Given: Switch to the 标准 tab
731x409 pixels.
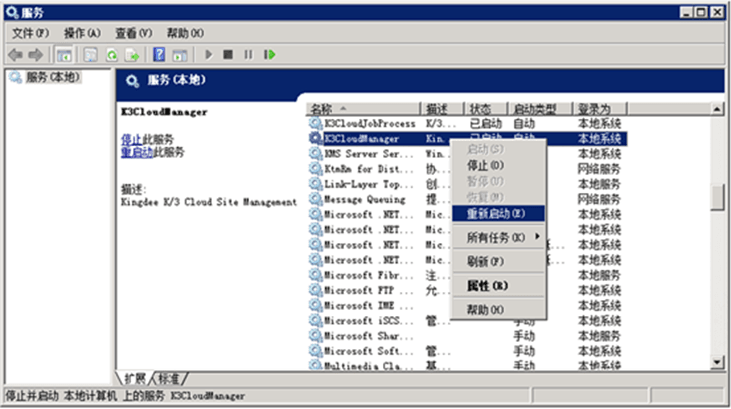Looking at the screenshot, I should click(169, 378).
